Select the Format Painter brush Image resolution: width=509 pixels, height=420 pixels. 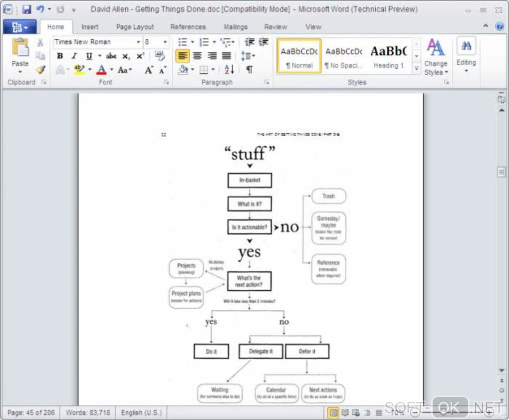(40, 69)
